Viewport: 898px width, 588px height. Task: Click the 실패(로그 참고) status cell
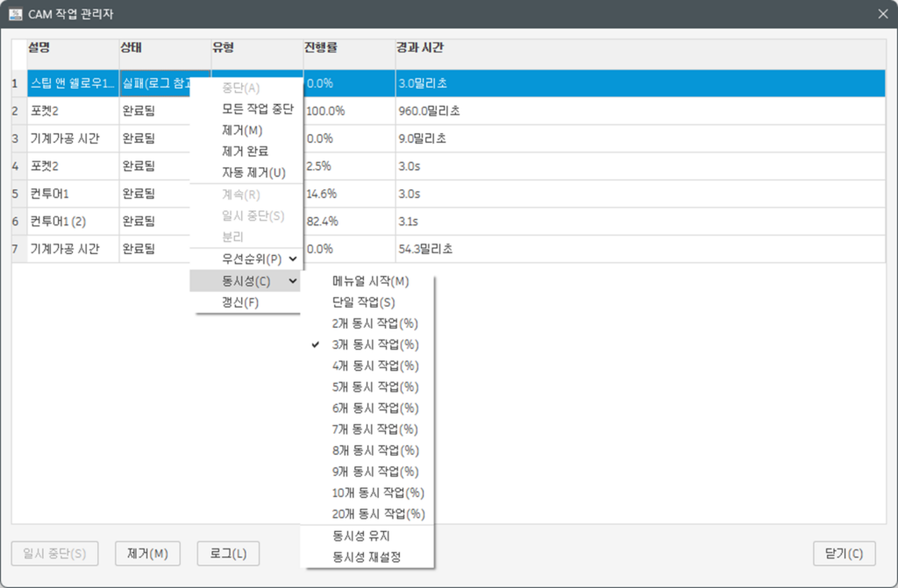[x=154, y=83]
